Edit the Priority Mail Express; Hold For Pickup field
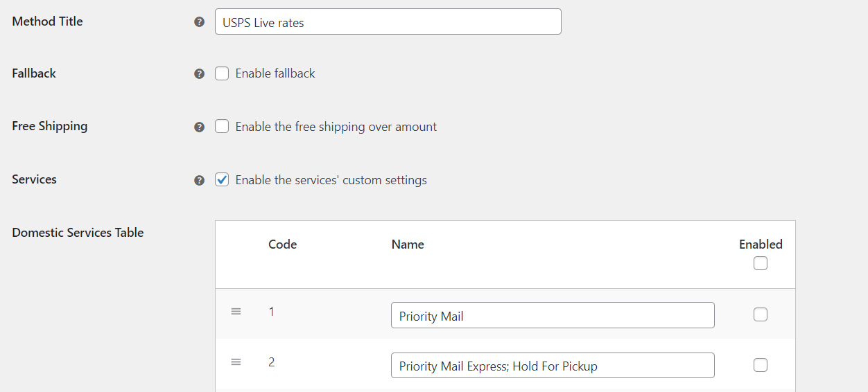The height and width of the screenshot is (392, 868). click(x=553, y=366)
